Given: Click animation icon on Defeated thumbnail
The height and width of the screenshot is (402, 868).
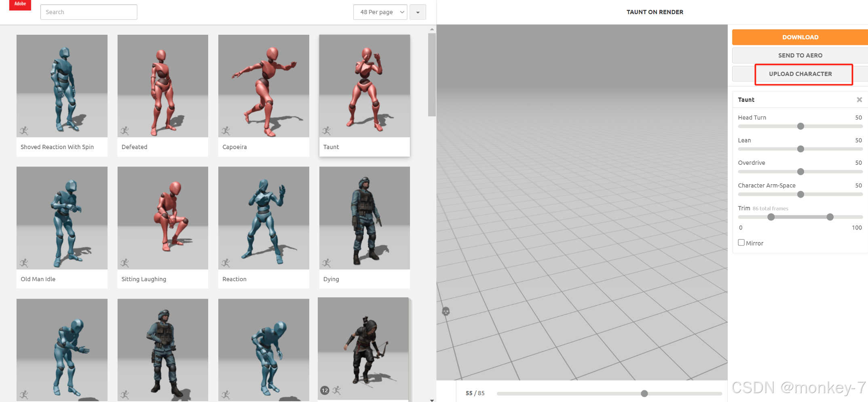Looking at the screenshot, I should 125,130.
